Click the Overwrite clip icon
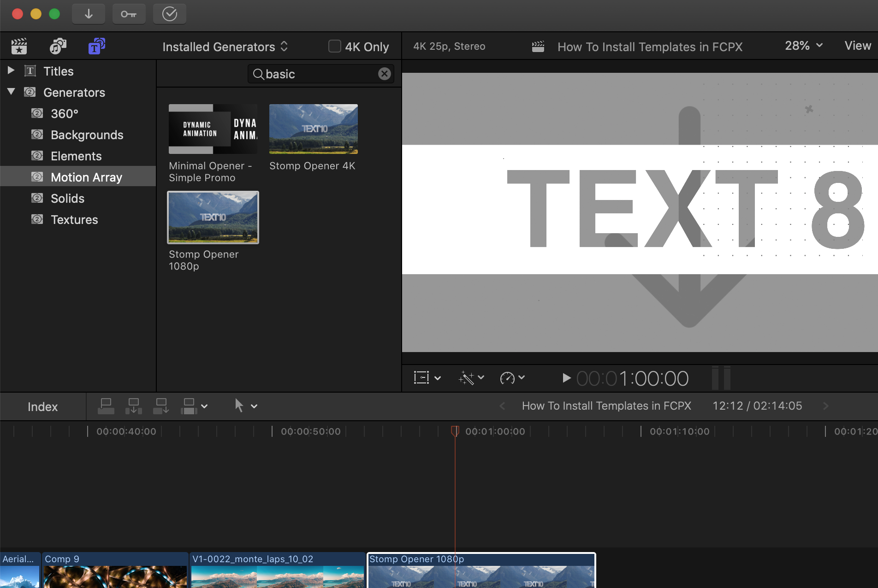This screenshot has height=588, width=878. pyautogui.click(x=189, y=406)
